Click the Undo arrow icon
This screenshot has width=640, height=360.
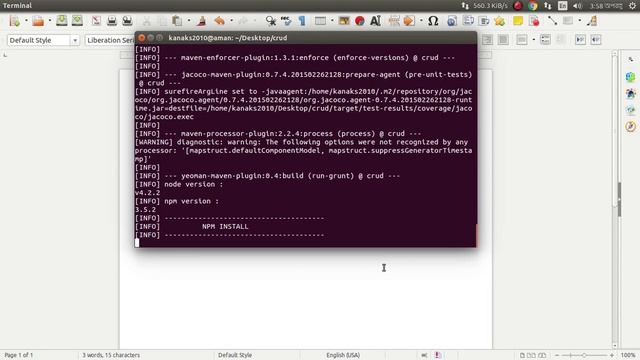220,20
